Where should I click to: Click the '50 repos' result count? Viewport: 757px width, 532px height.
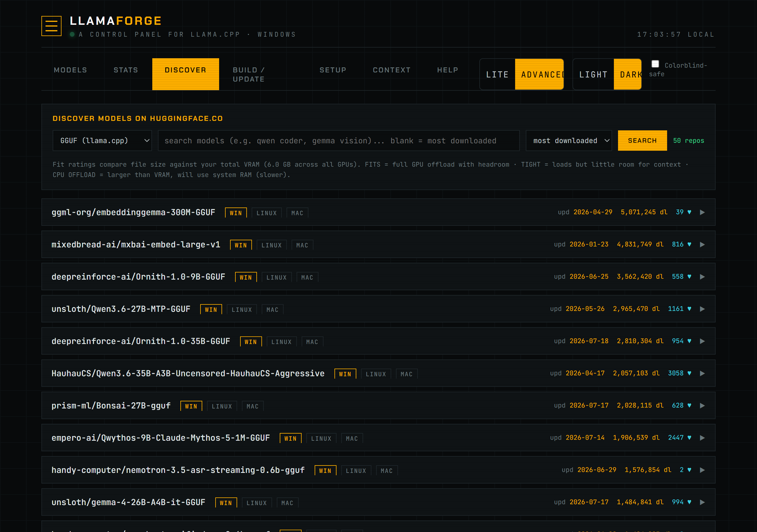click(x=689, y=141)
